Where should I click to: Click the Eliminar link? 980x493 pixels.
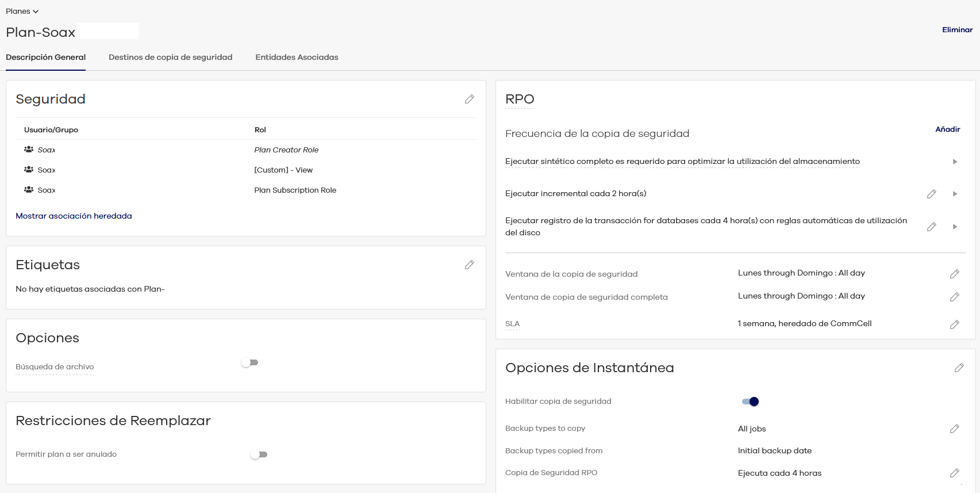[x=957, y=30]
